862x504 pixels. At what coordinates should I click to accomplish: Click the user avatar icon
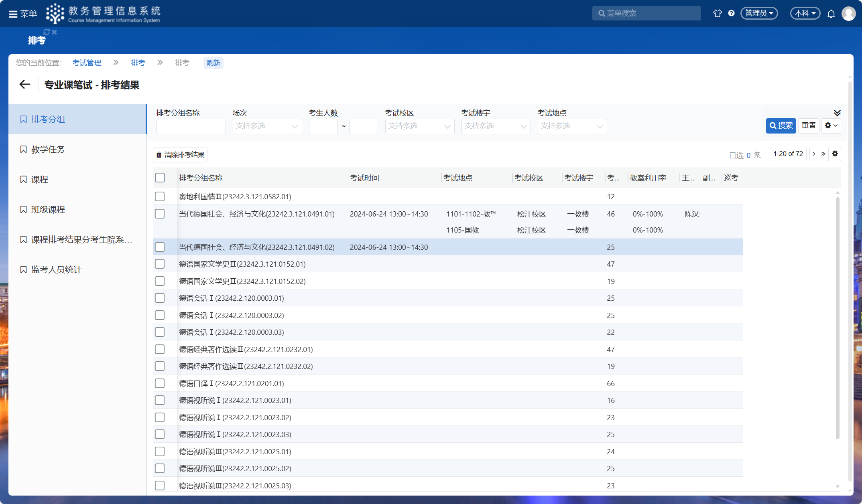click(x=849, y=14)
